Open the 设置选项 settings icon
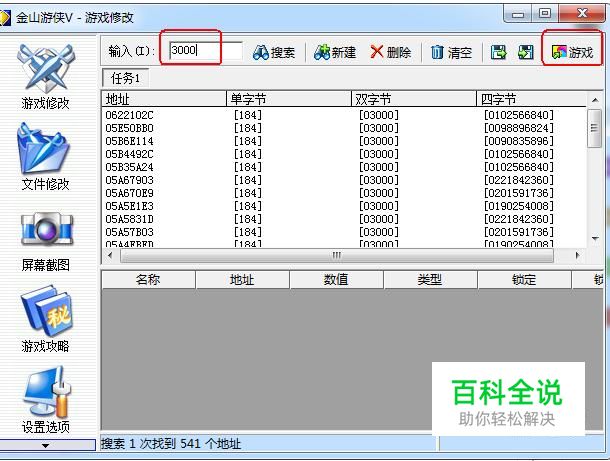610x461 pixels. 46,399
